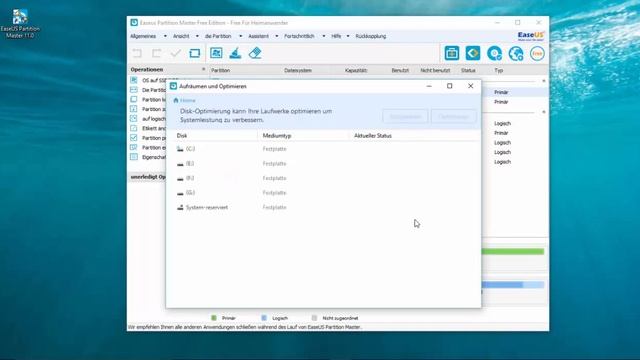Click the icon beside auf logisch operation
The width and height of the screenshot is (640, 360).
[134, 118]
